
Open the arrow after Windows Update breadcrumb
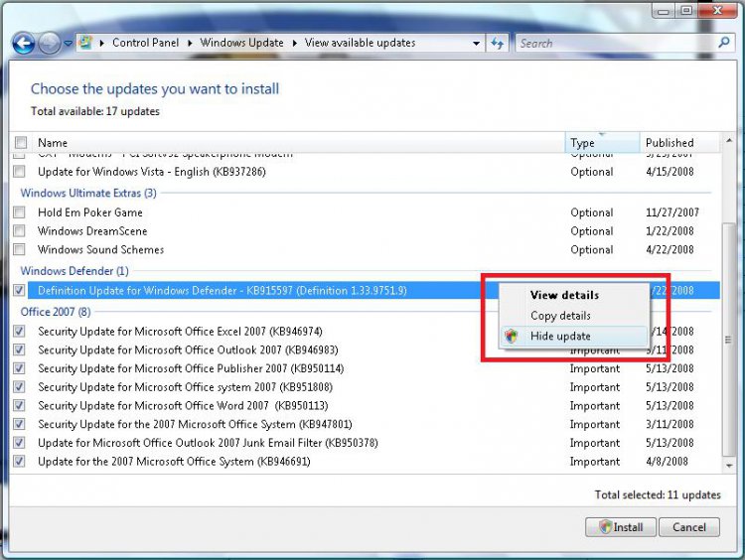[294, 44]
